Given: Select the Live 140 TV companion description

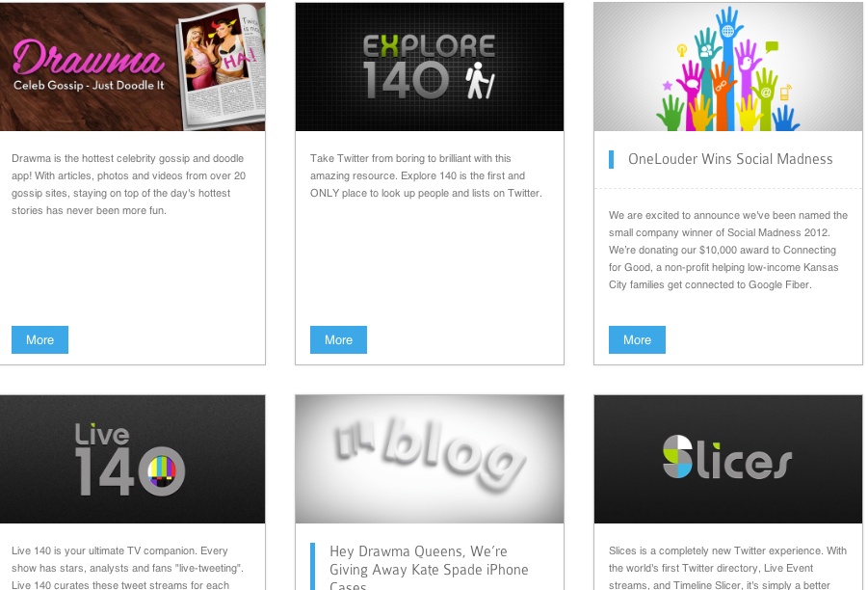Looking at the screenshot, I should (x=127, y=568).
